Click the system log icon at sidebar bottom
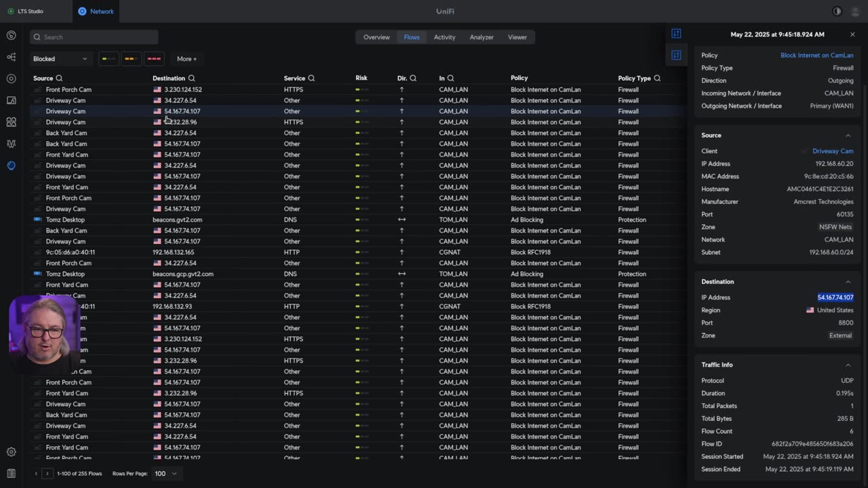The width and height of the screenshot is (868, 488). click(x=11, y=473)
